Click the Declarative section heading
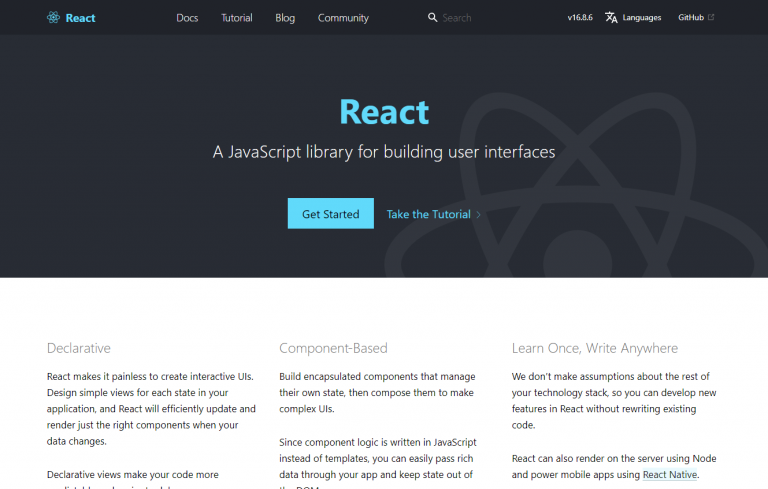This screenshot has height=489, width=768. pyautogui.click(x=79, y=348)
